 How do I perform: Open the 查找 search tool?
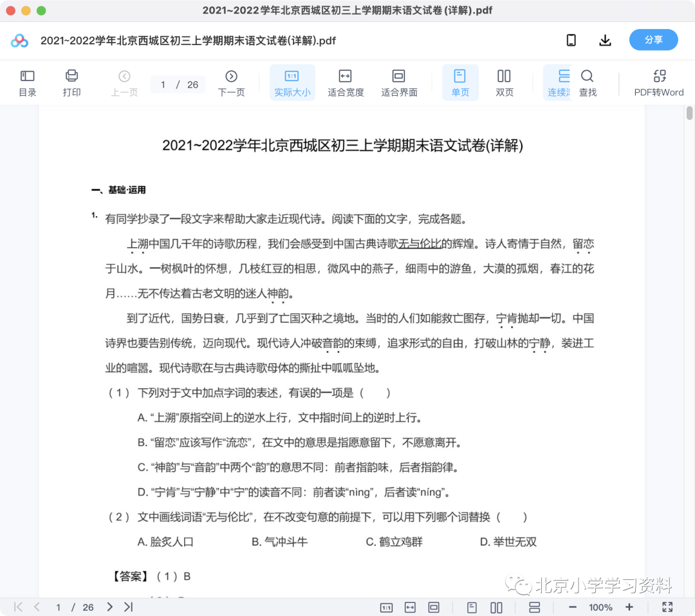[588, 83]
